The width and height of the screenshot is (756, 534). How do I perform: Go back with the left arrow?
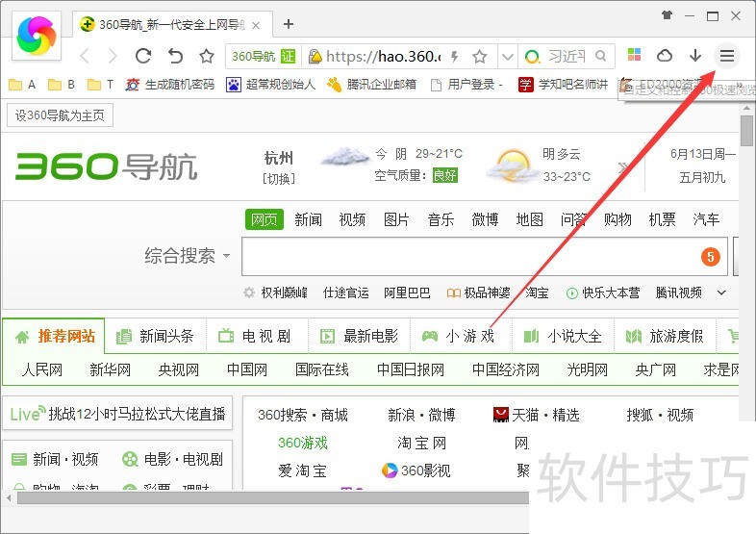(85, 57)
